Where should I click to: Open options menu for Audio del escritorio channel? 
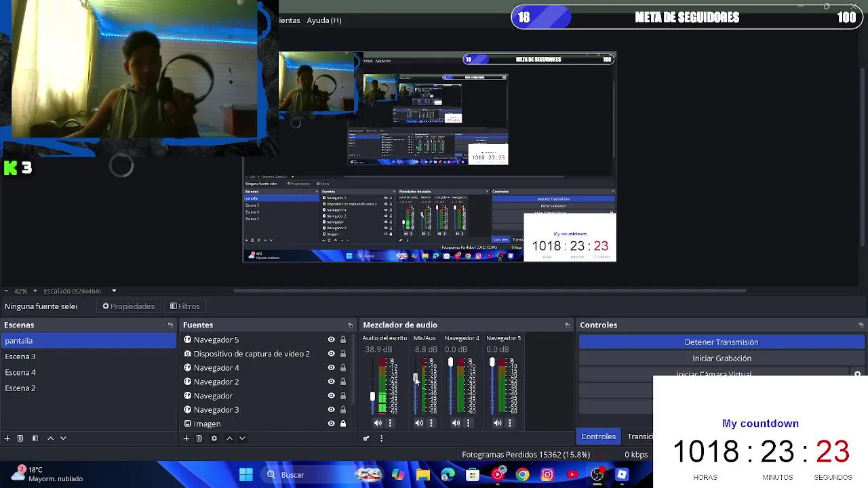(x=390, y=423)
